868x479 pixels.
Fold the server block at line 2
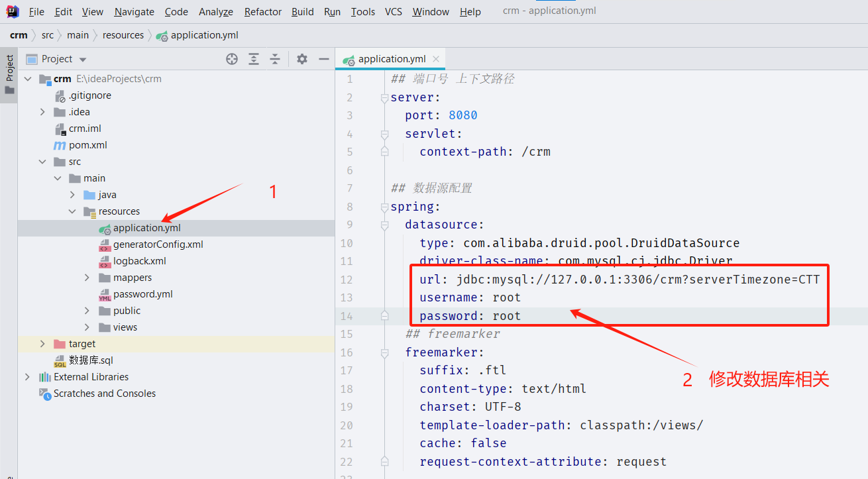click(384, 97)
